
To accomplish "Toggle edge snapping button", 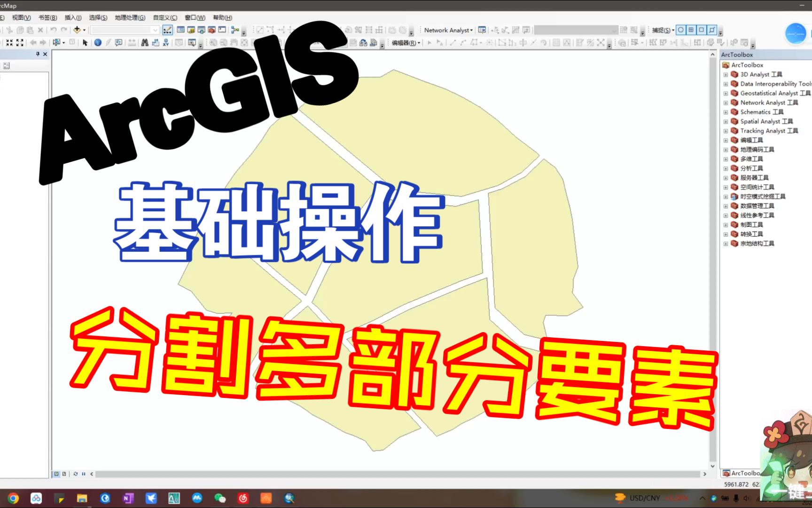I will click(711, 30).
